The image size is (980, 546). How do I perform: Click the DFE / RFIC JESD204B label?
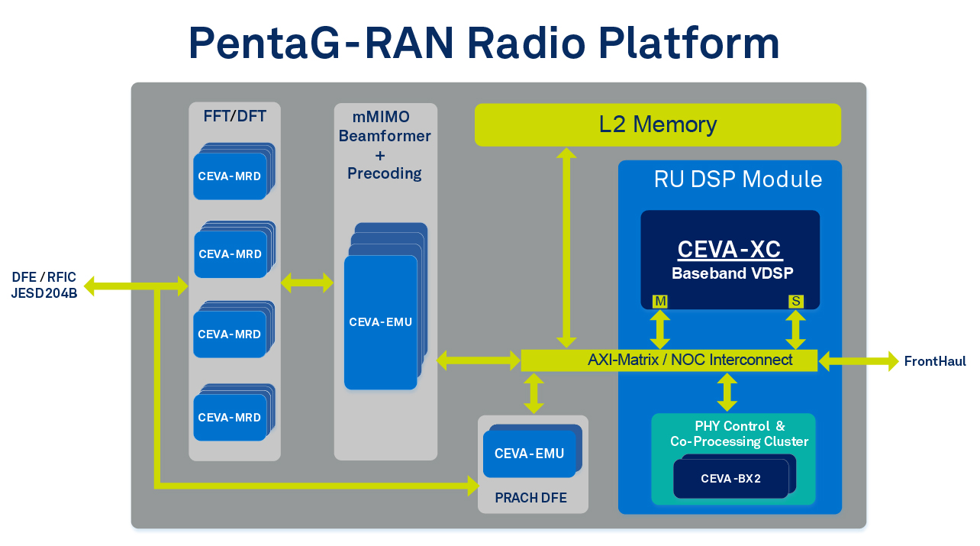[x=44, y=285]
